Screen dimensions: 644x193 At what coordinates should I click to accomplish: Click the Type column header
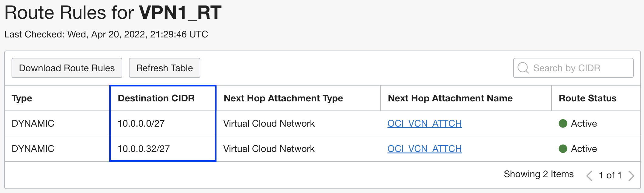click(22, 98)
